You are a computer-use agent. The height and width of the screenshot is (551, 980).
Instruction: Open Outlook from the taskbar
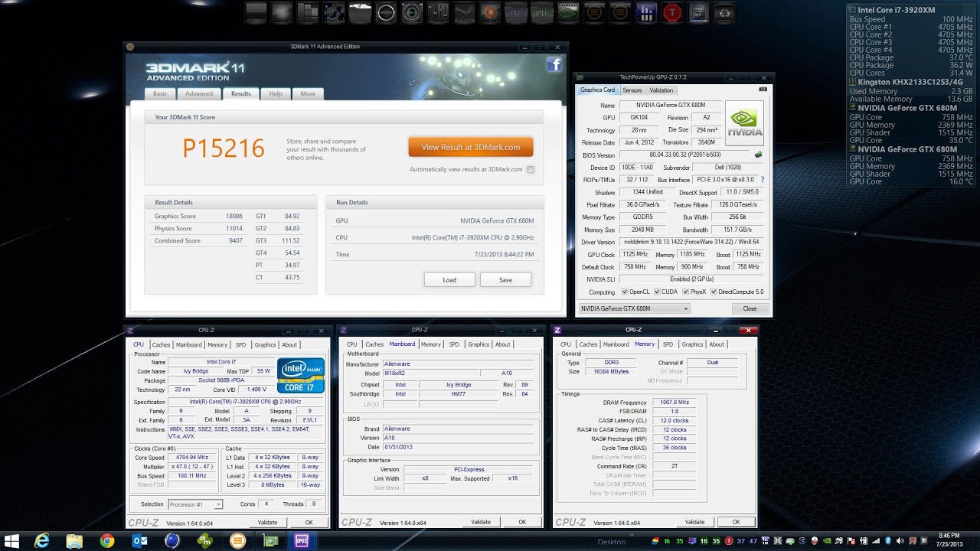coord(140,541)
